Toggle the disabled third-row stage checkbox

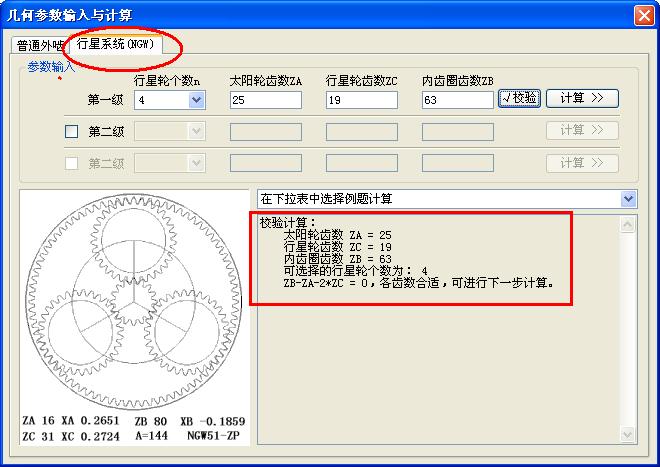[72, 163]
